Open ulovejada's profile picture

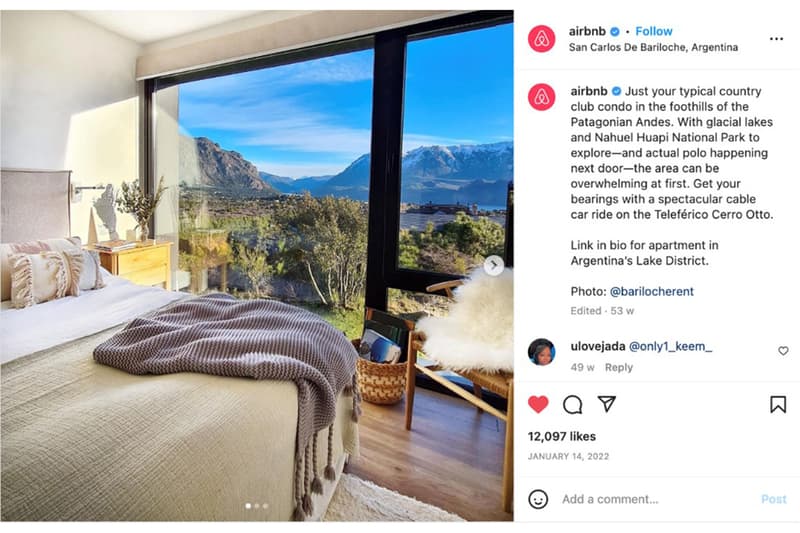[x=541, y=352]
